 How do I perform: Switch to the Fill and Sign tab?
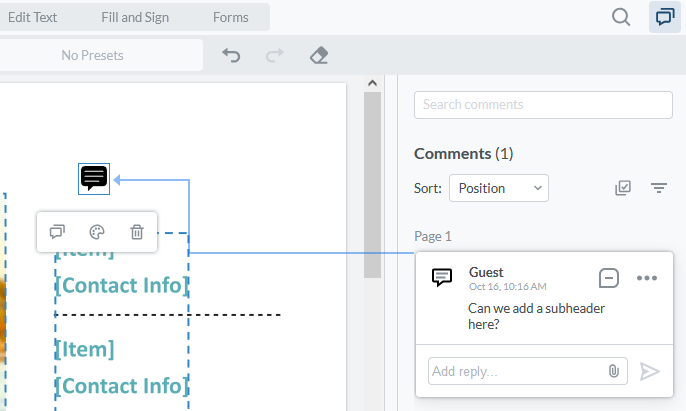click(x=135, y=17)
